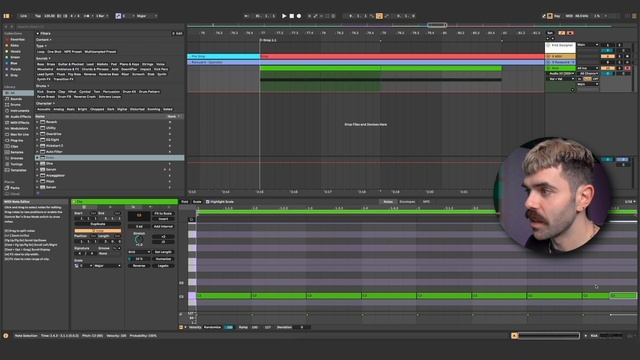The width and height of the screenshot is (640, 360).
Task: Open Audio Effects category in library
Action: 20,116
